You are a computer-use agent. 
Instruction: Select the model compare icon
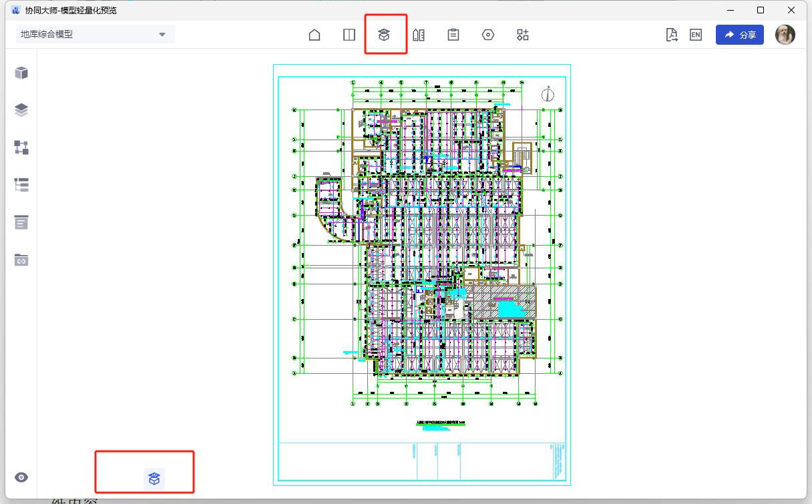click(419, 35)
